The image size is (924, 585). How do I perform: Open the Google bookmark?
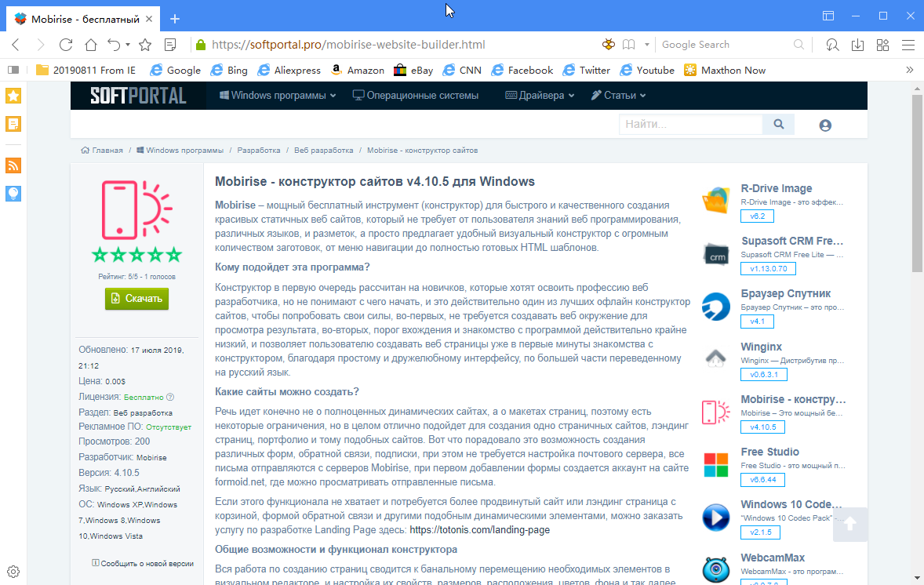176,70
